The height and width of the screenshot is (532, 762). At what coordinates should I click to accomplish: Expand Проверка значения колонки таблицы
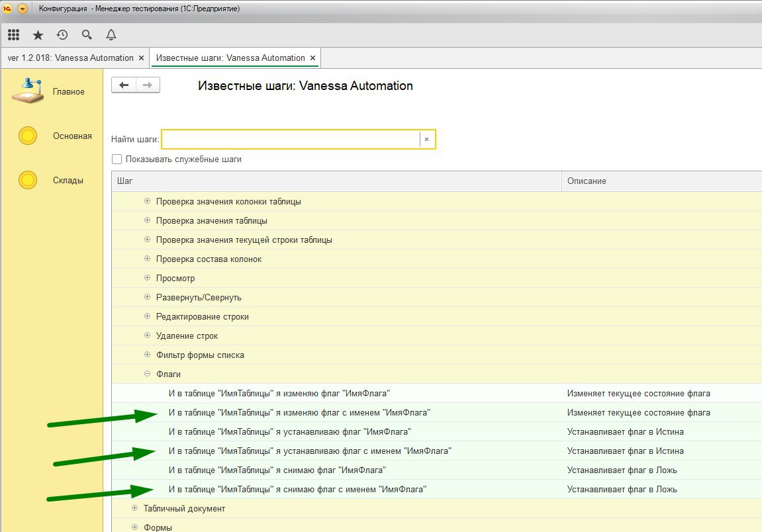pos(147,200)
